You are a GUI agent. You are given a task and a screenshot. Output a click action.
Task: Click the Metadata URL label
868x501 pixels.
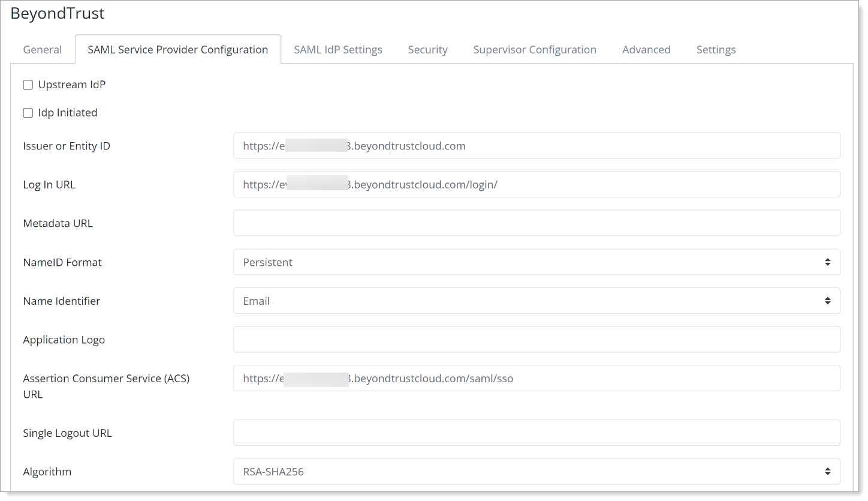tap(58, 223)
